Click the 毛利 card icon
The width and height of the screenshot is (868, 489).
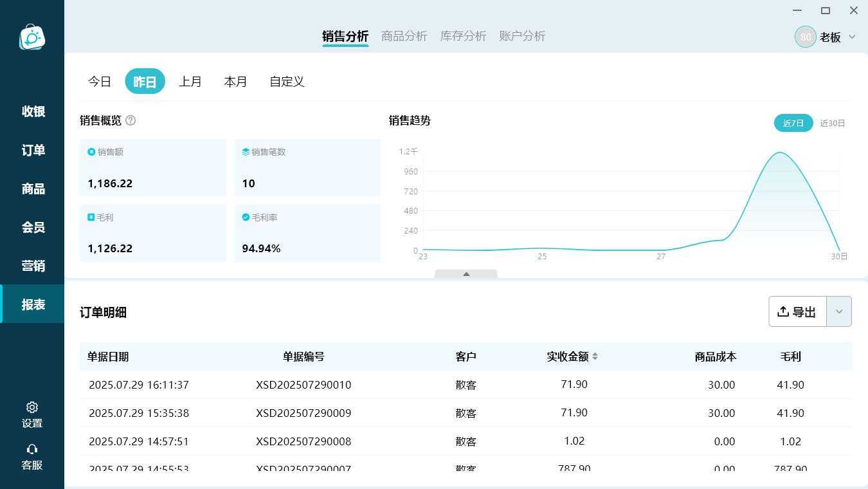91,217
